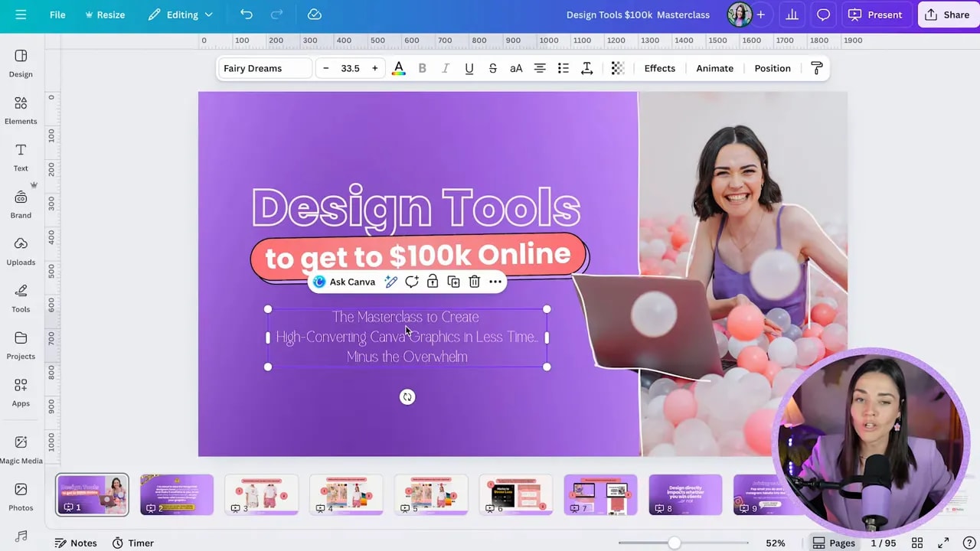Toggle underline on the selected text
980x551 pixels.
click(x=469, y=68)
